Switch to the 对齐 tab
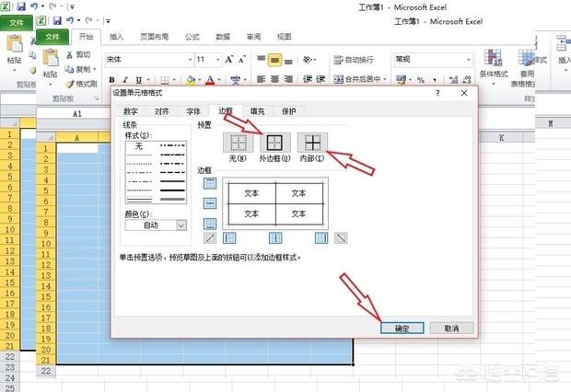Viewport: 571px width, 392px height. 162,110
